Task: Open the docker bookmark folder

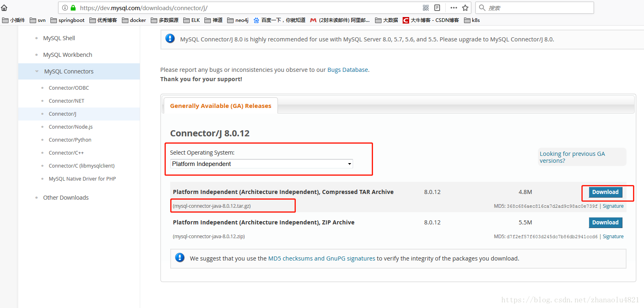Action: click(x=134, y=20)
